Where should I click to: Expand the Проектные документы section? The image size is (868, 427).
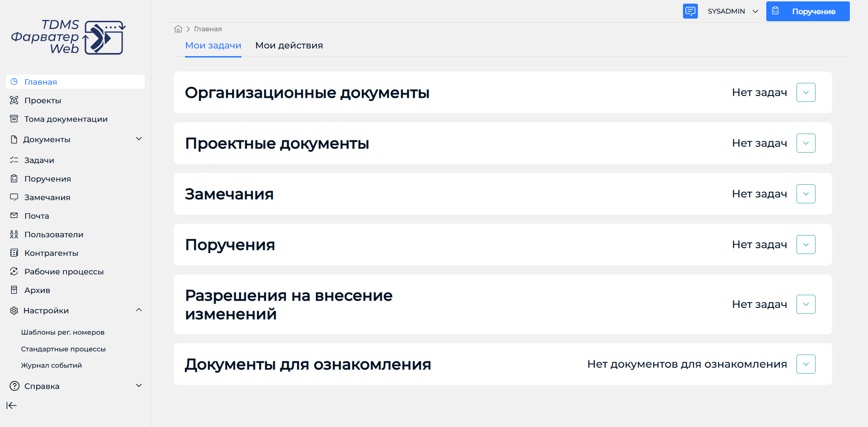click(806, 143)
